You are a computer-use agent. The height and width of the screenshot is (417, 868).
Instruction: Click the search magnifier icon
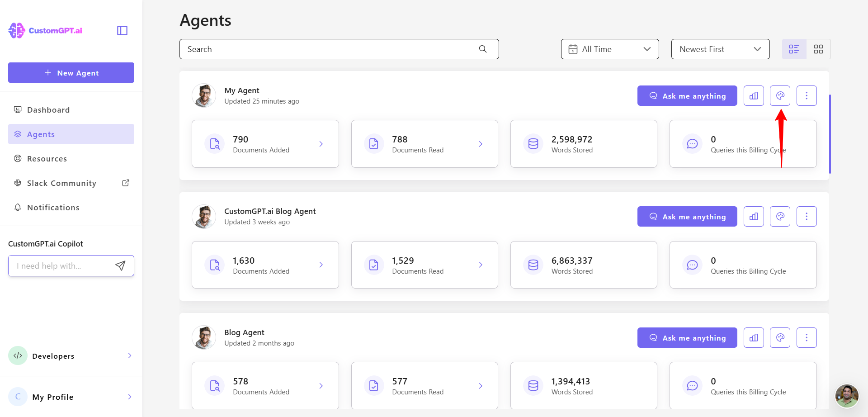483,49
